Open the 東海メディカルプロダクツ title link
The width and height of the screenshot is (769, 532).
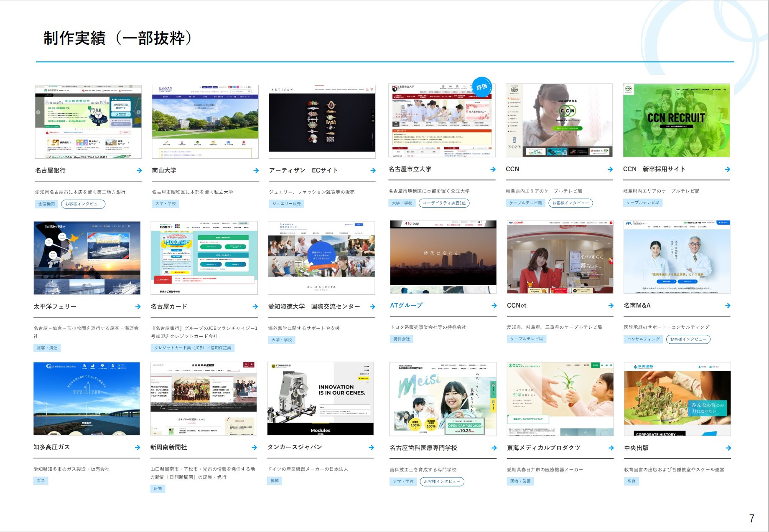click(543, 448)
